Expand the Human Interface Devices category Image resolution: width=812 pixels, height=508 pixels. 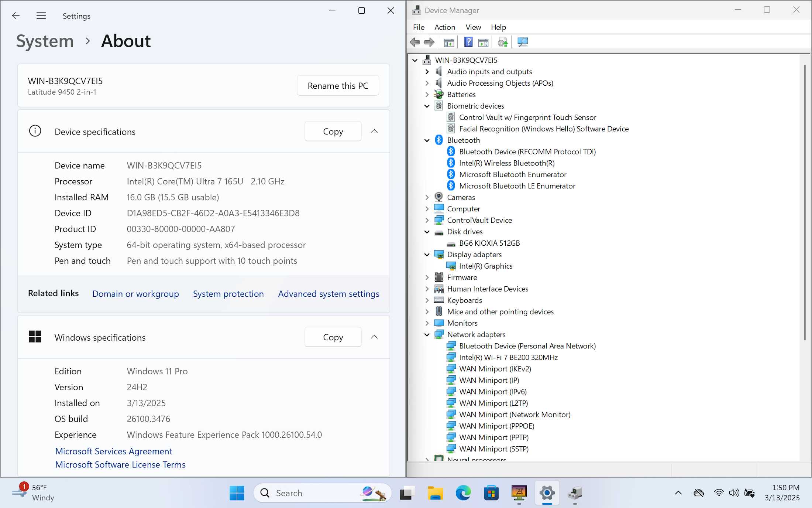click(x=427, y=289)
